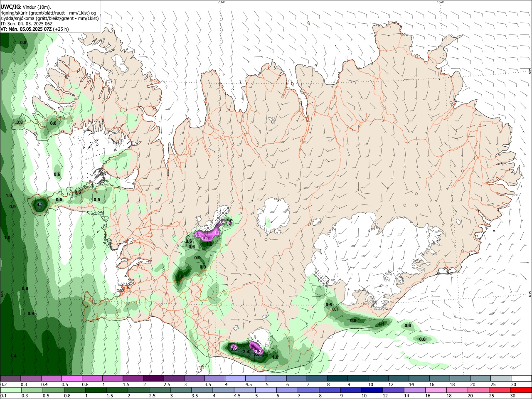Pick the upper legend swatch between 18 and 20
This screenshot has height=399, width=532.
click(460, 378)
